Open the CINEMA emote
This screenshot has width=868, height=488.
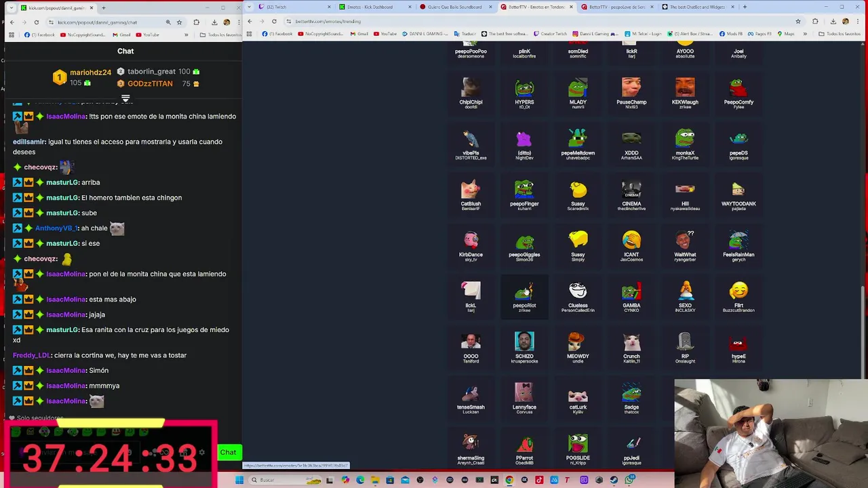(x=631, y=195)
